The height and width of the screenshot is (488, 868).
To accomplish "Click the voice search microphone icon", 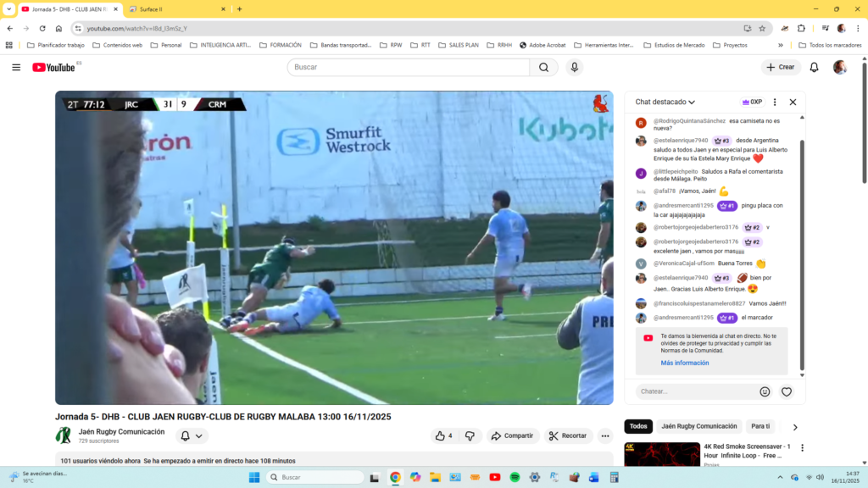I will click(575, 67).
